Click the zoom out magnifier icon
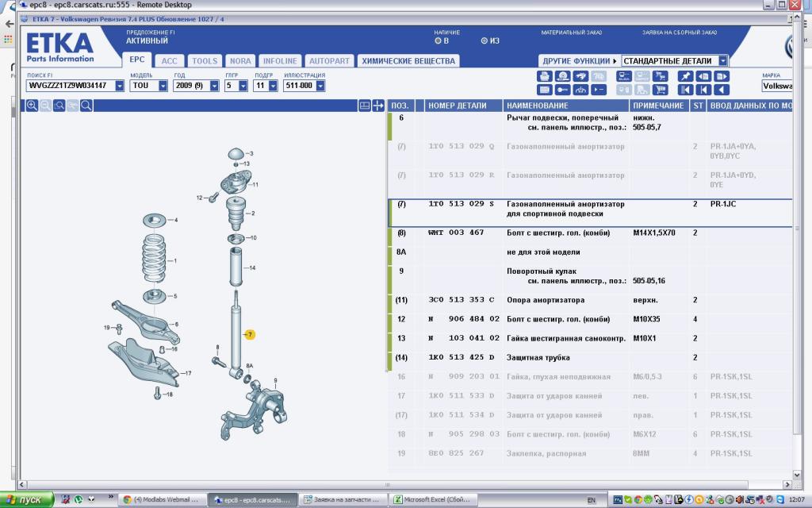Viewport: 812px width, 508px height. coord(45,106)
